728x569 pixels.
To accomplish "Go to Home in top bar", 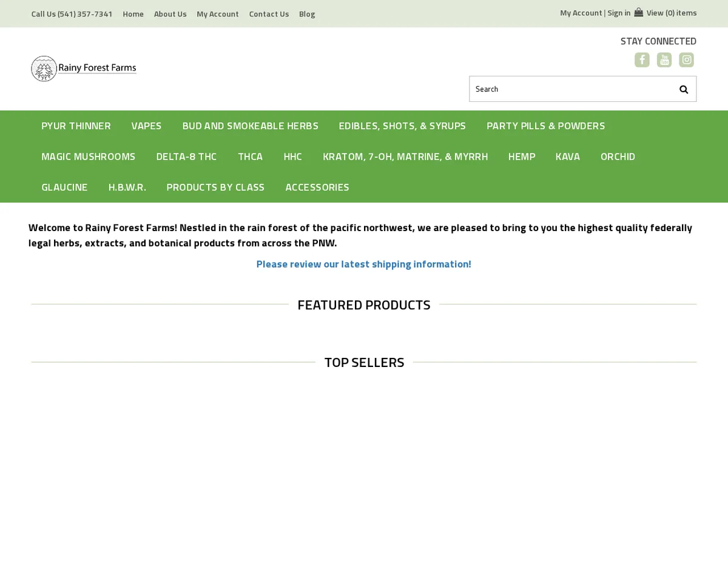I will click(133, 14).
